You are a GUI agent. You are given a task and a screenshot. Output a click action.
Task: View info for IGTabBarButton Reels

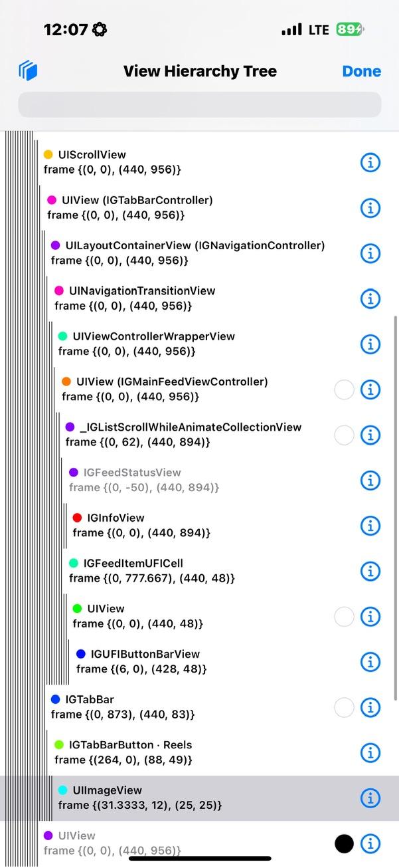point(370,752)
